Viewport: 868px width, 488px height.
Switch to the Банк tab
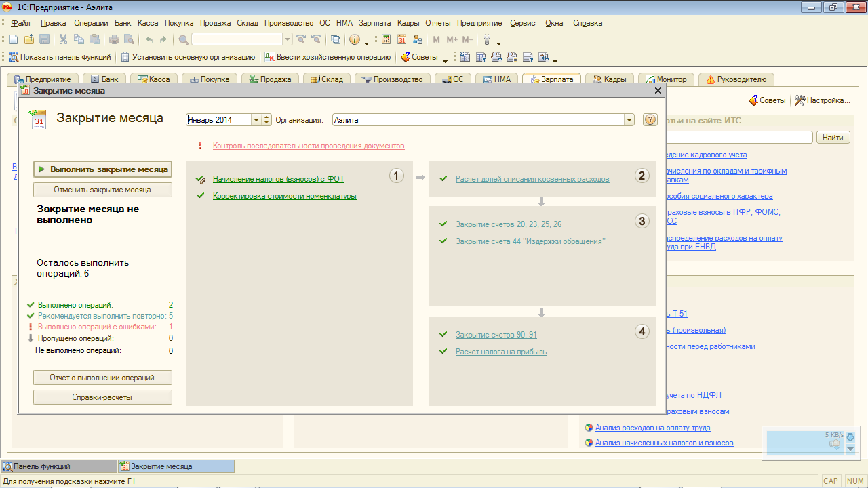[105, 79]
